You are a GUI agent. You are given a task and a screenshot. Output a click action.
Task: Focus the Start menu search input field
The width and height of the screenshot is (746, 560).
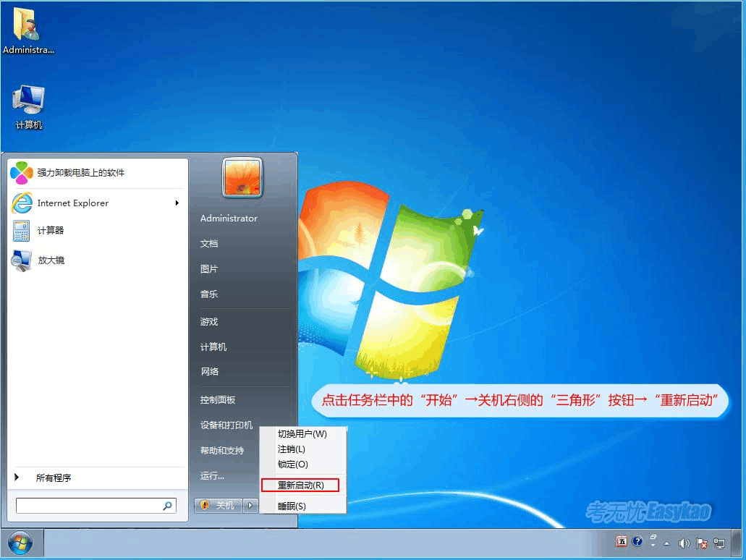[x=96, y=506]
